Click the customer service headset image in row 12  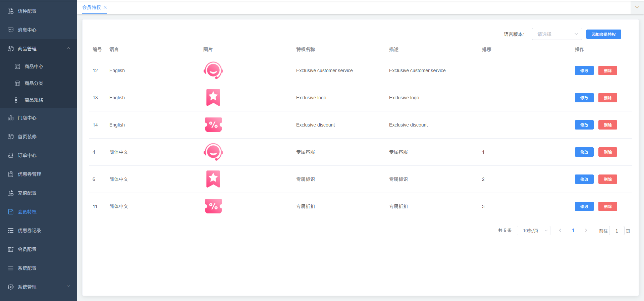213,70
